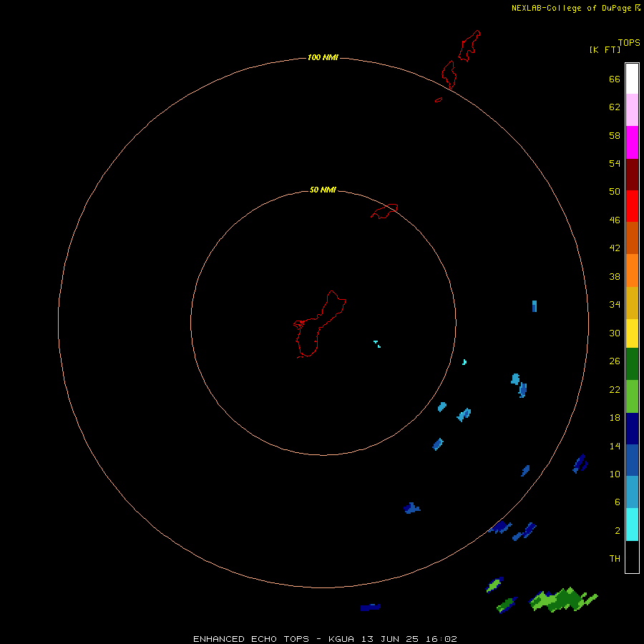Click the dark red 54 kft legend swatch
This screenshot has width=644, height=644.
632,174
